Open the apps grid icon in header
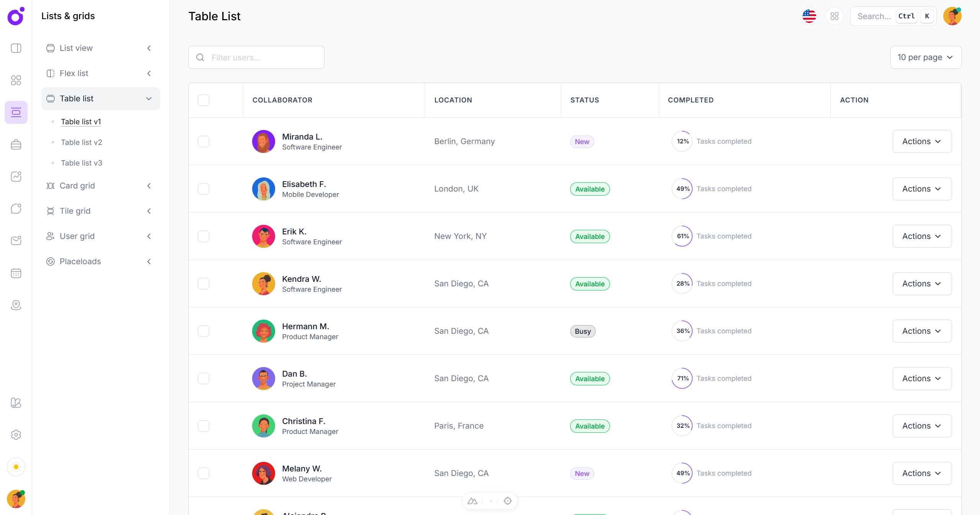The height and width of the screenshot is (515, 980). pos(834,16)
